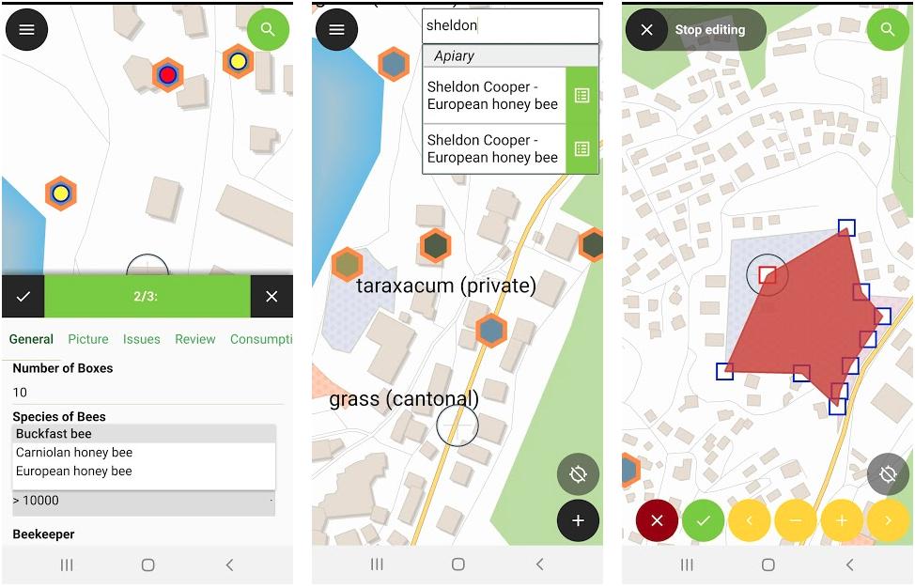Tap Android home button in left screen
The image size is (915, 588).
[x=148, y=565]
